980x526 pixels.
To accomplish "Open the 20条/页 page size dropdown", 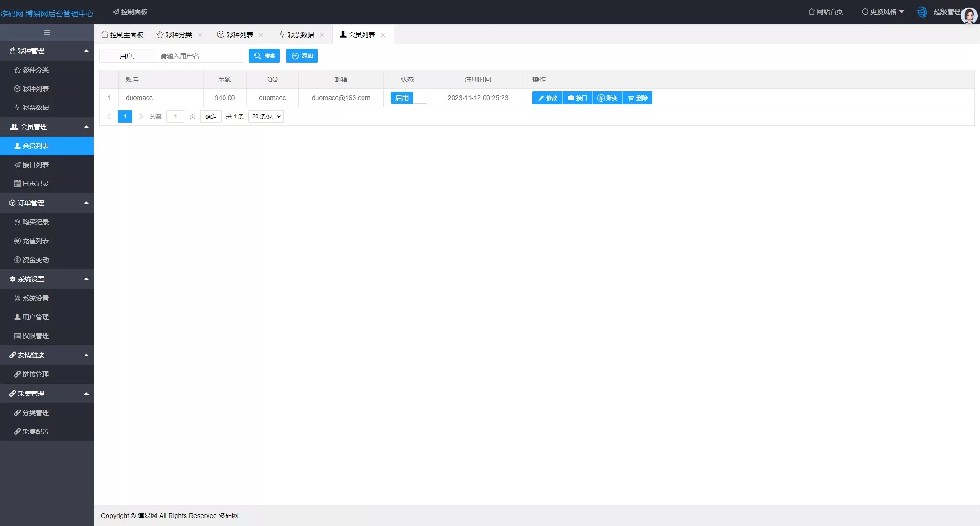I will [265, 116].
